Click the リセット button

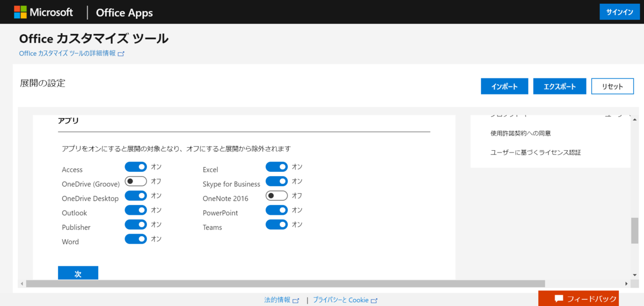[x=612, y=86]
